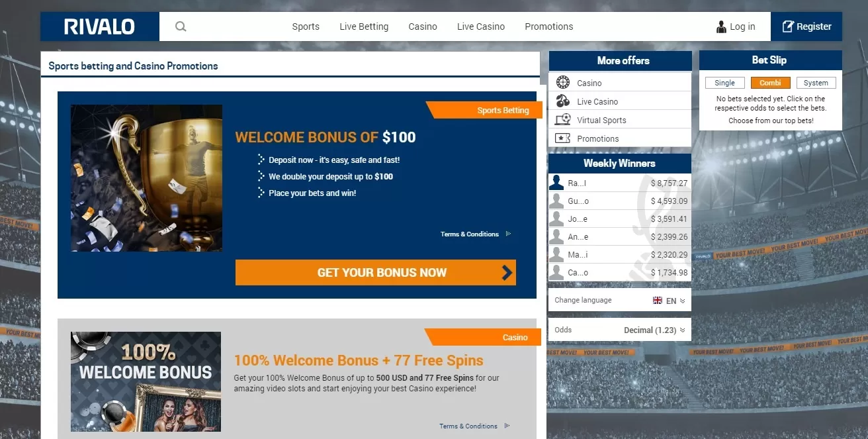
Task: Go to Sports in top navigation
Action: click(x=306, y=26)
